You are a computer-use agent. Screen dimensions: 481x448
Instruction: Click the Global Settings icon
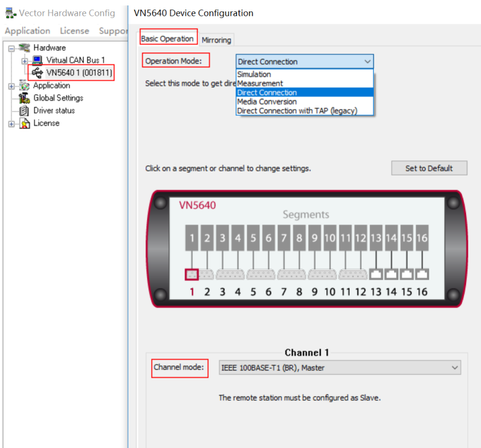pyautogui.click(x=24, y=98)
